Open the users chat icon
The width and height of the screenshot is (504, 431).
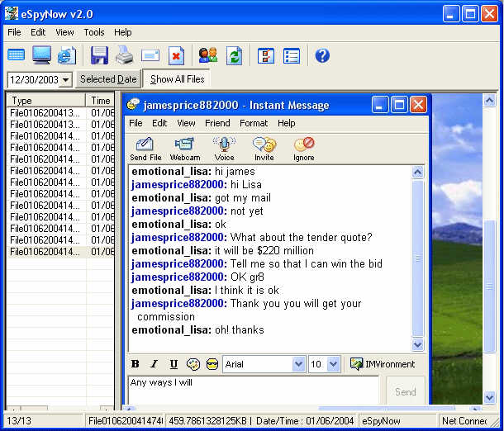click(208, 55)
